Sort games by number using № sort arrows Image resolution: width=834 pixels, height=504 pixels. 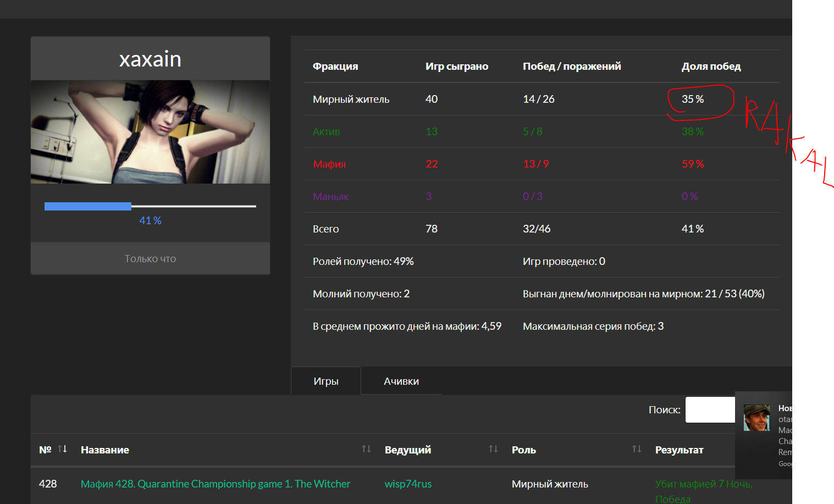click(x=63, y=449)
